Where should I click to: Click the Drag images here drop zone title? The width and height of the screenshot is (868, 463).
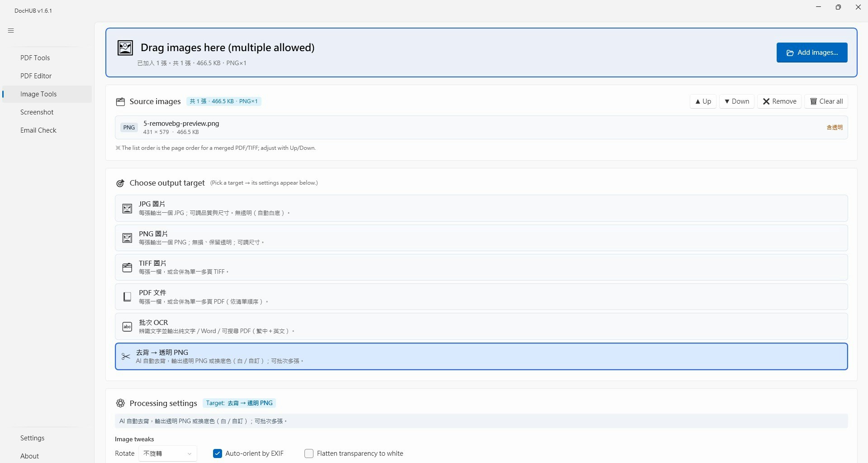pyautogui.click(x=228, y=48)
